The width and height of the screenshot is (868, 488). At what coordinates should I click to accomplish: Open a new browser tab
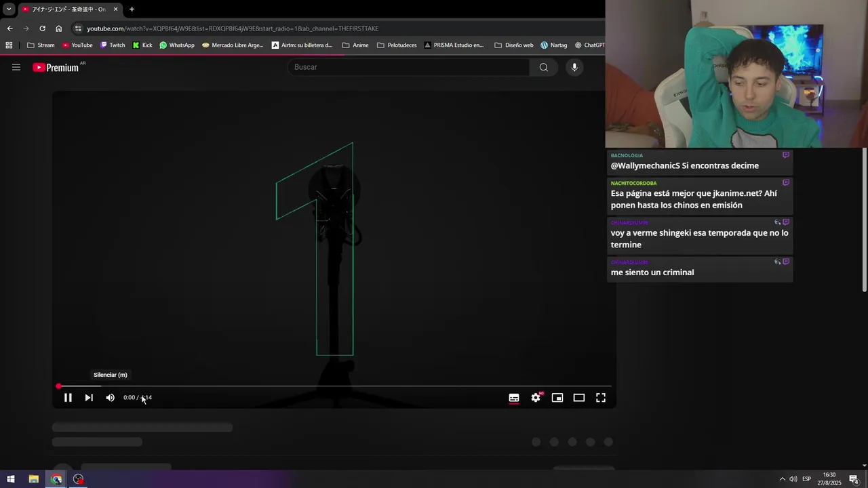pos(132,9)
